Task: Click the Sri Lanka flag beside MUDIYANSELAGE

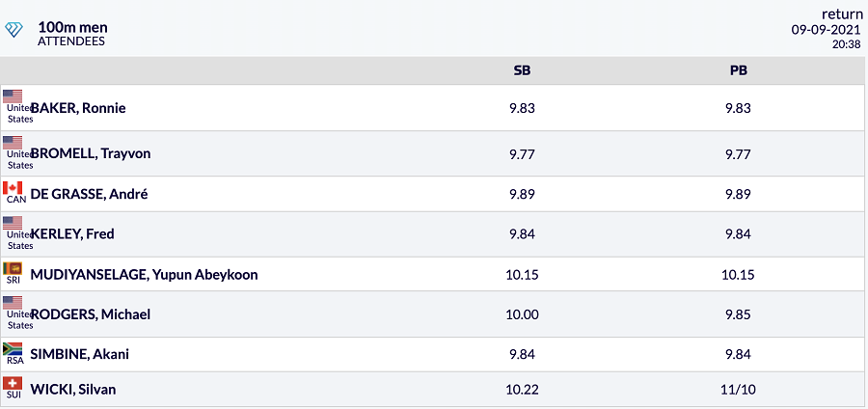Action: [13, 268]
